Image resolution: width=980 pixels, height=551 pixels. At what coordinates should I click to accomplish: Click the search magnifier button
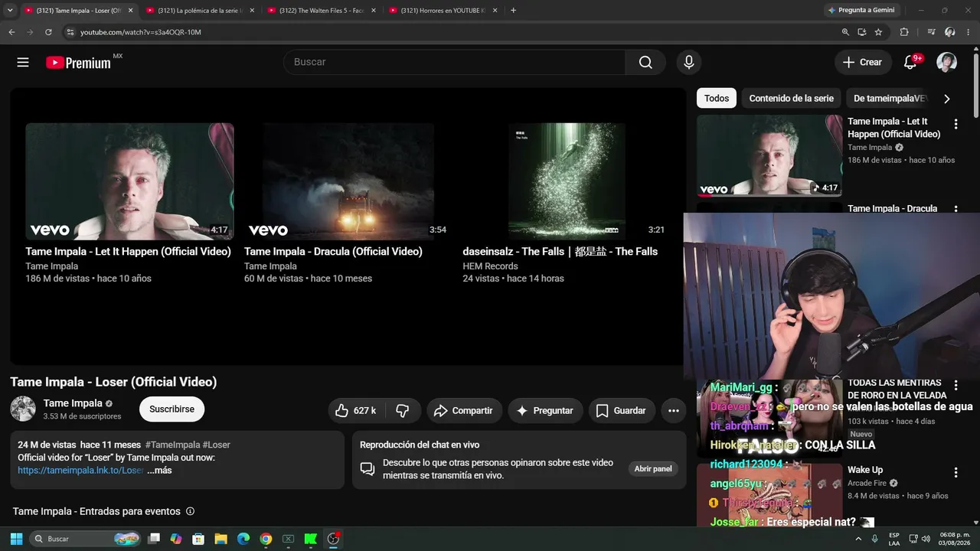coord(645,63)
